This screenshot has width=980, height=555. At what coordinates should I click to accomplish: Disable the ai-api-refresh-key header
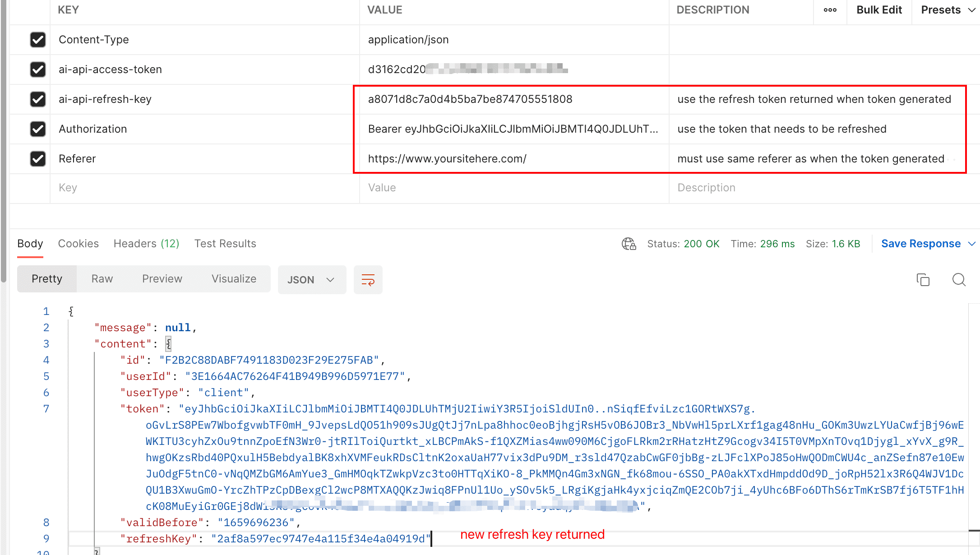click(x=38, y=99)
